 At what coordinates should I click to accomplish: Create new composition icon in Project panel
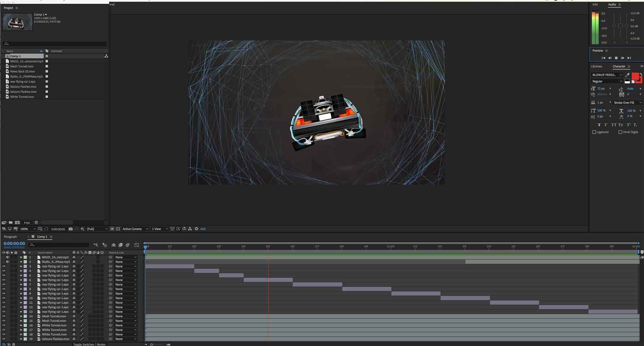pos(17,223)
